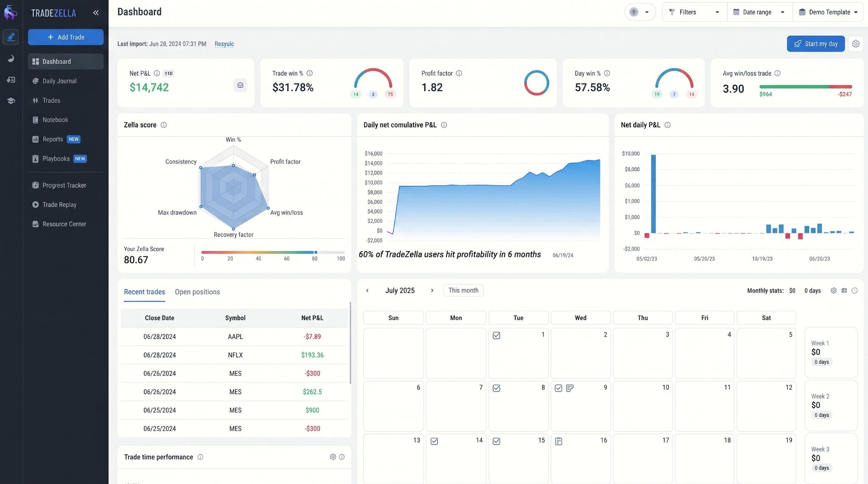868x484 pixels.
Task: Go to the next month after July 2025
Action: click(x=432, y=290)
